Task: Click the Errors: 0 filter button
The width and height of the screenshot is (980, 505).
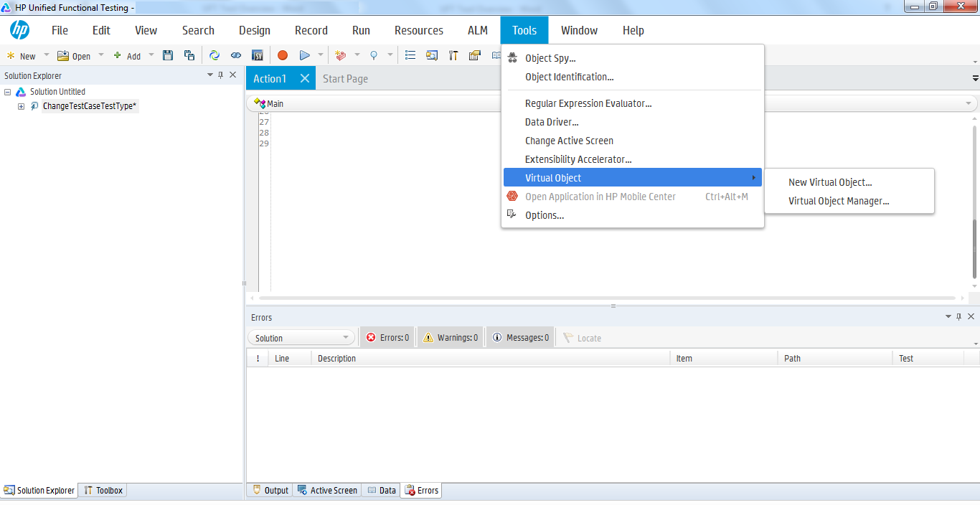Action: tap(387, 336)
